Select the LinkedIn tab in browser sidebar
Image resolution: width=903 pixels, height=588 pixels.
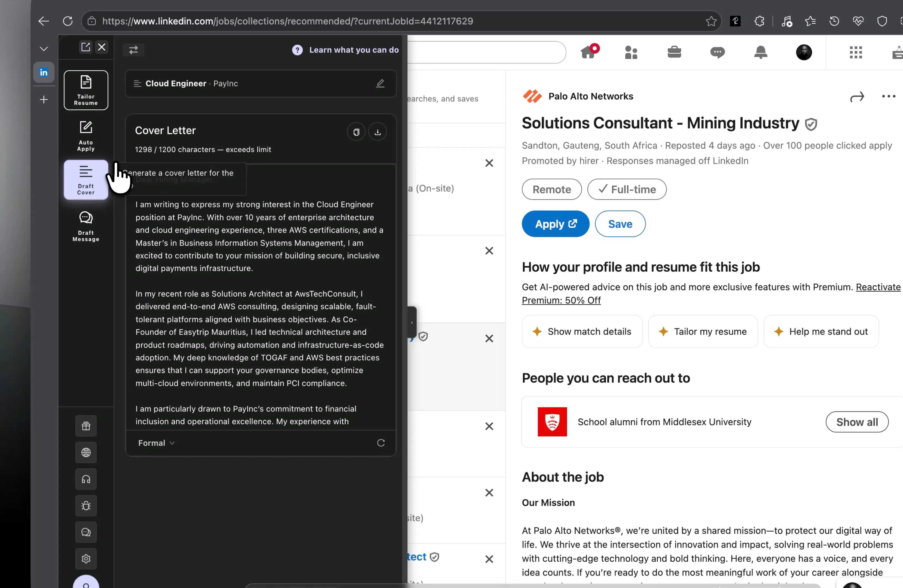44,72
